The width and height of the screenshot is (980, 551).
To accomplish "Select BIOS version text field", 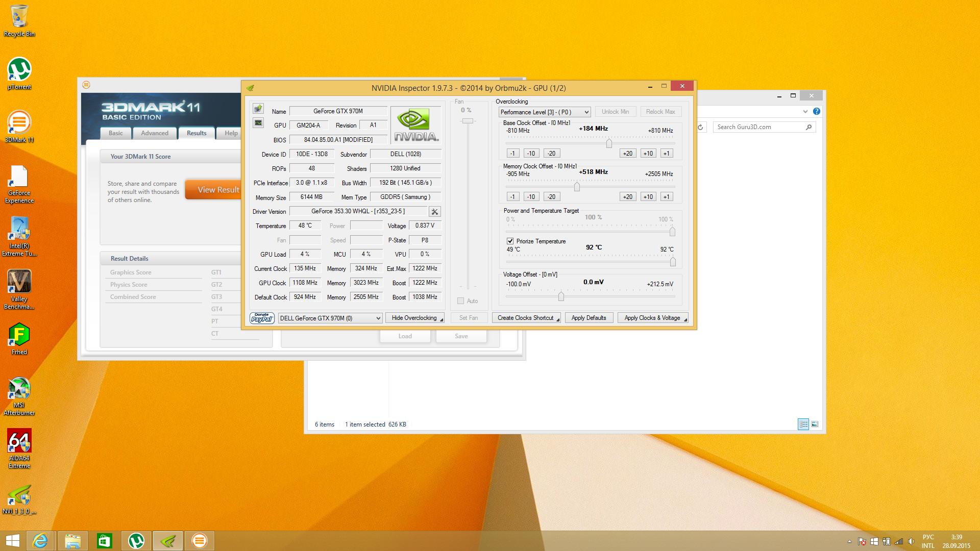I will 338,139.
